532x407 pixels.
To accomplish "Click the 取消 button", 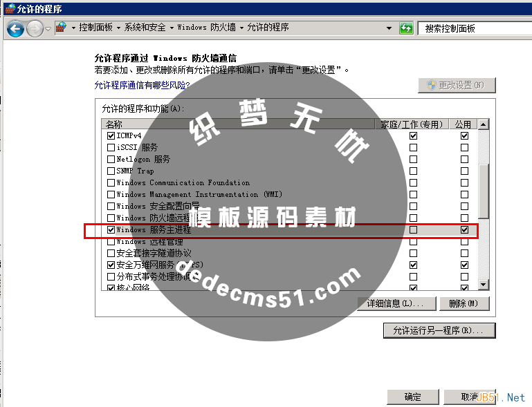I will pyautogui.click(x=470, y=397).
